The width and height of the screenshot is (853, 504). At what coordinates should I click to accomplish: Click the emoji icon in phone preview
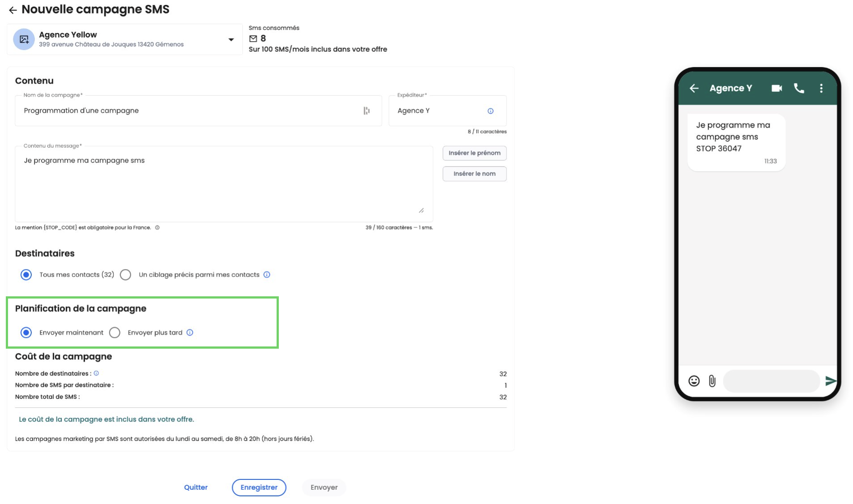coord(693,381)
